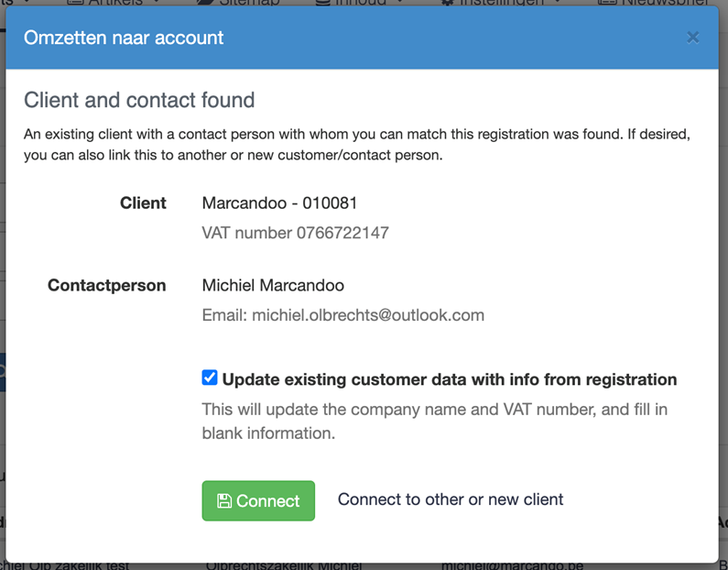Image resolution: width=728 pixels, height=570 pixels.
Task: Select email michiel.olbrechts@outlook.com text
Action: coord(343,315)
